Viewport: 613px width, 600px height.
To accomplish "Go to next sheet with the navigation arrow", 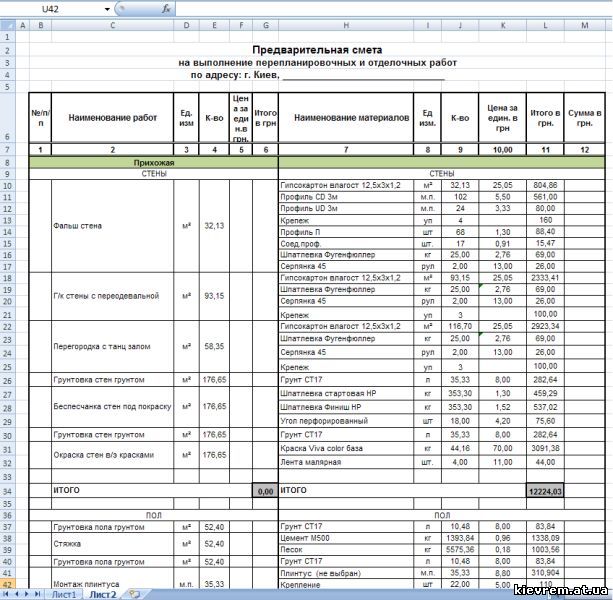I will tap(27, 594).
